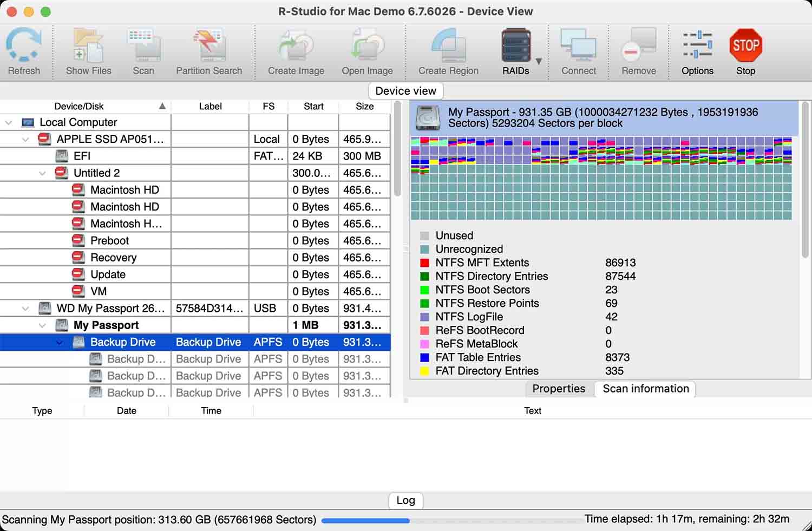The image size is (812, 531).
Task: Switch to the Scan information tab
Action: [x=646, y=389]
